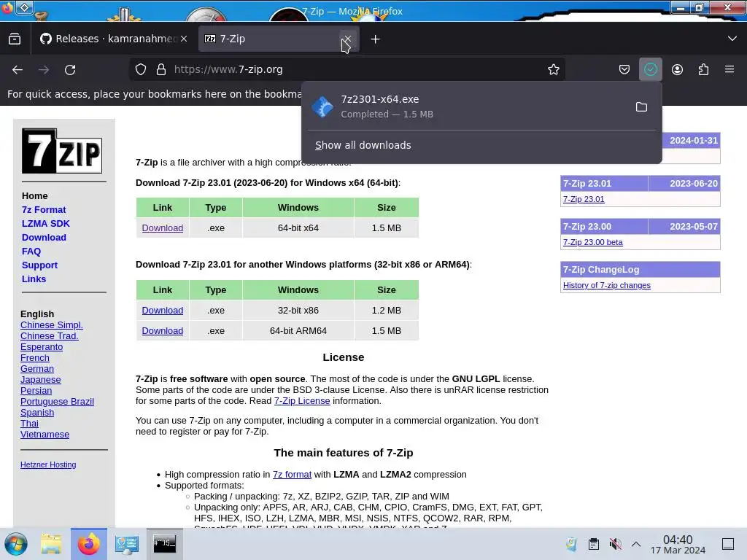Show 7z2301-x64.exe in folder

(x=641, y=106)
